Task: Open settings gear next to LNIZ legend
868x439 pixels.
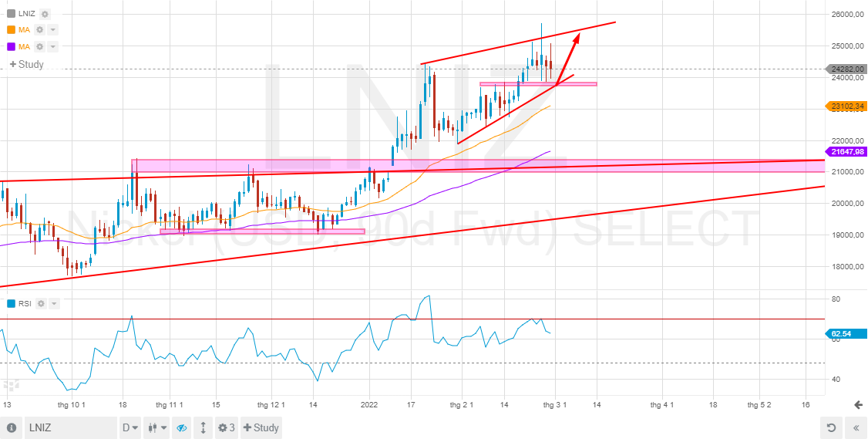Action: pos(45,14)
